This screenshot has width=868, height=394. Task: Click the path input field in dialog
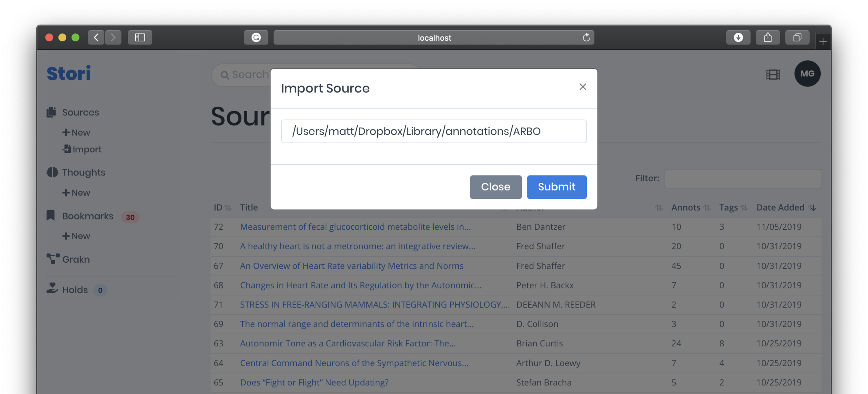(434, 131)
